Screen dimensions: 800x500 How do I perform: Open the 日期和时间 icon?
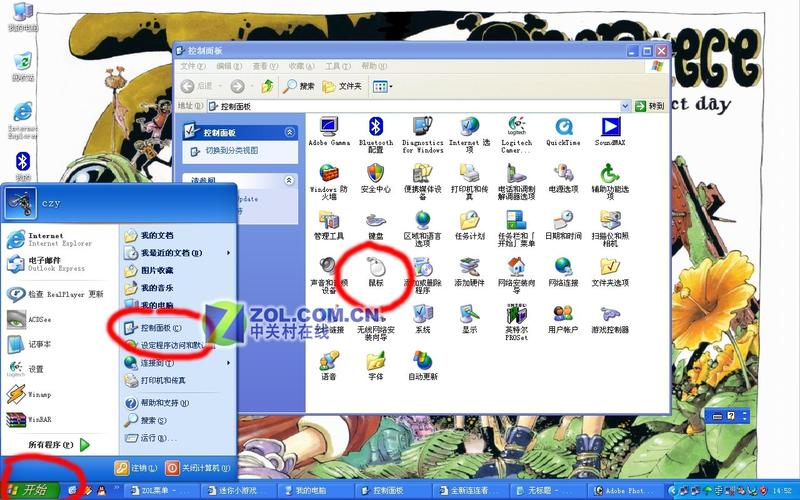click(x=563, y=226)
